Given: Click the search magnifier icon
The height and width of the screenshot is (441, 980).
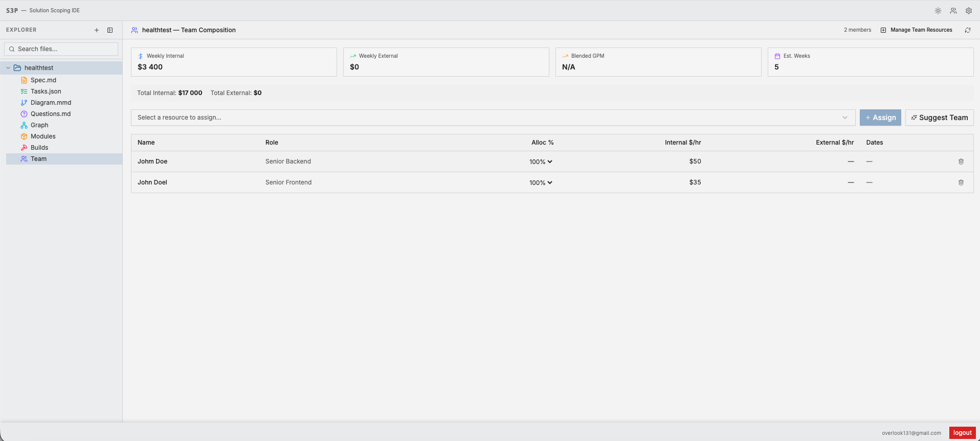Looking at the screenshot, I should coord(12,49).
